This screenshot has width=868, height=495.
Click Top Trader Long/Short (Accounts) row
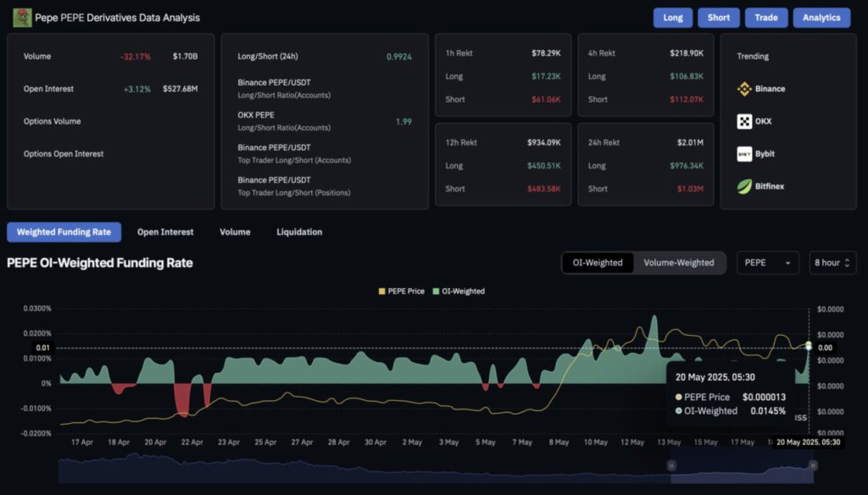click(325, 154)
